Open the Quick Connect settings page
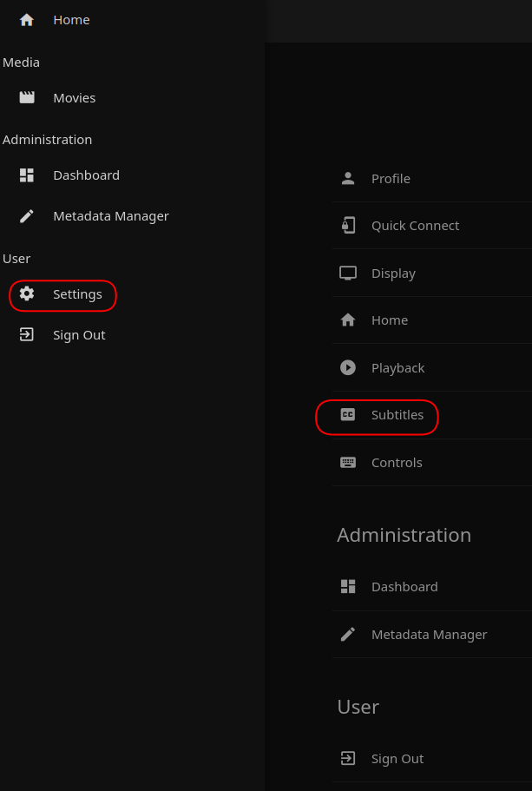Image resolution: width=532 pixels, height=791 pixels. coord(415,226)
